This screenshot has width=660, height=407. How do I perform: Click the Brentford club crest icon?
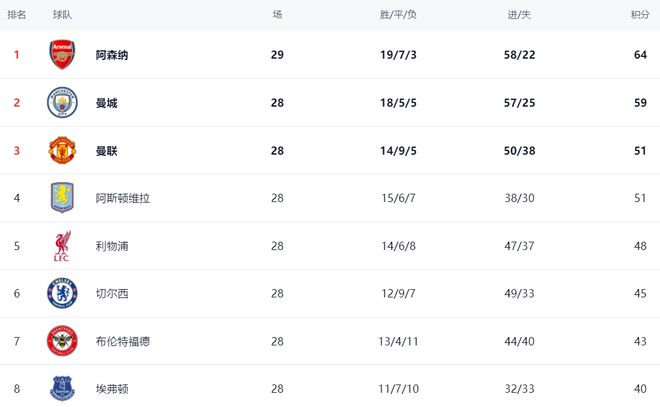click(62, 341)
